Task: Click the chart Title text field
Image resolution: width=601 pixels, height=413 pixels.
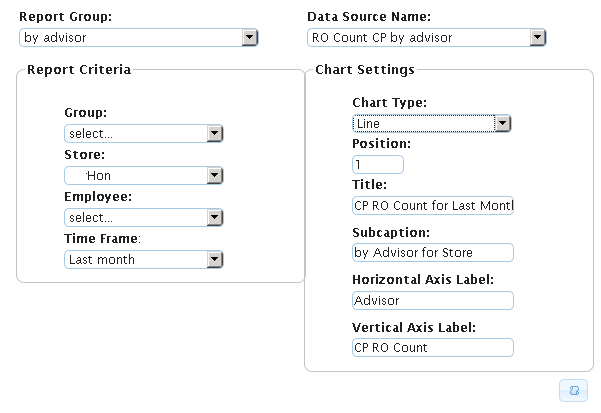Action: (432, 205)
